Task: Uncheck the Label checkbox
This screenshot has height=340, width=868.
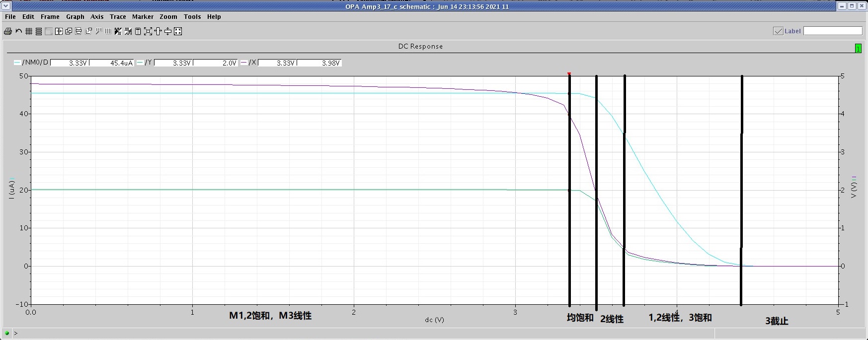Action: click(x=778, y=31)
